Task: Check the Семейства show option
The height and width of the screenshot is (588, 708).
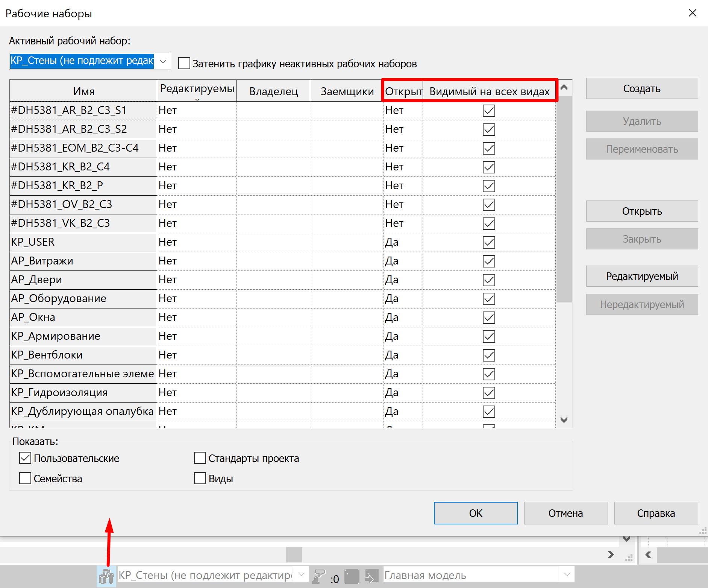Action: tap(25, 478)
